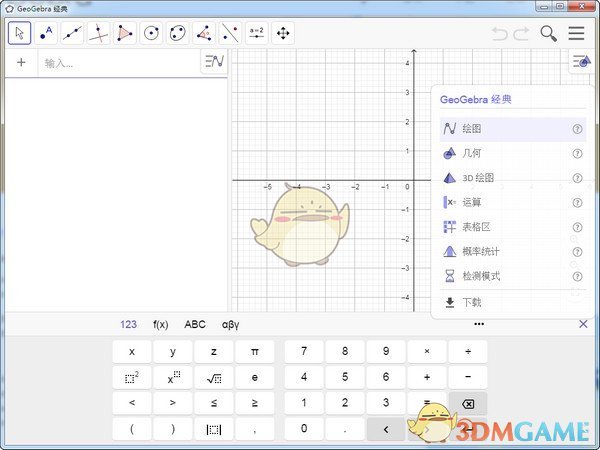Viewport: 600px width, 450px height.
Task: Click the algebra input field
Action: coord(119,63)
